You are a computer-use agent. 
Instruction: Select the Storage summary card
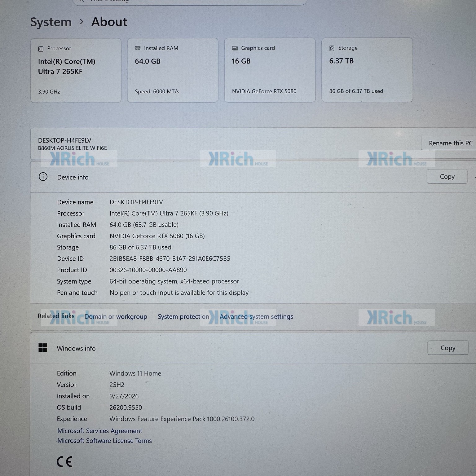[x=367, y=70]
